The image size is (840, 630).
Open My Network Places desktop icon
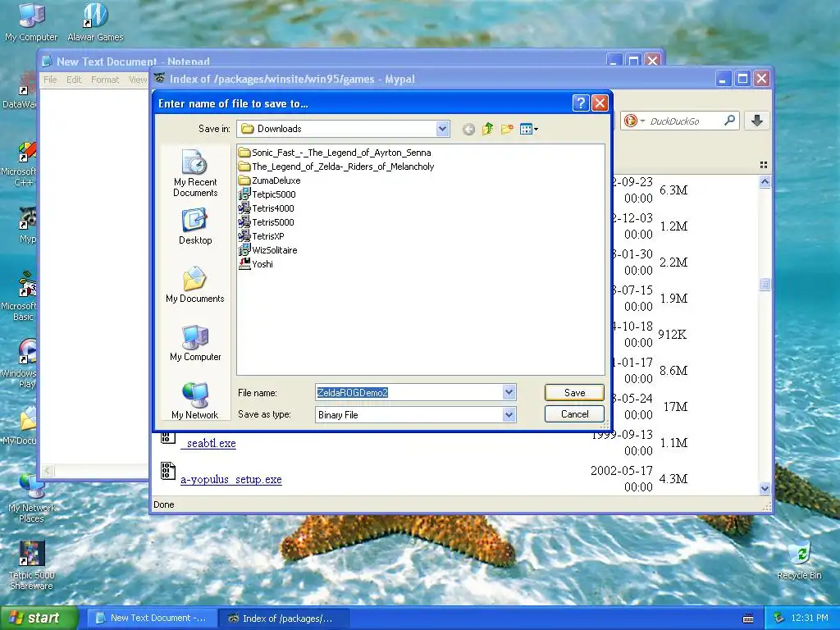tap(32, 498)
